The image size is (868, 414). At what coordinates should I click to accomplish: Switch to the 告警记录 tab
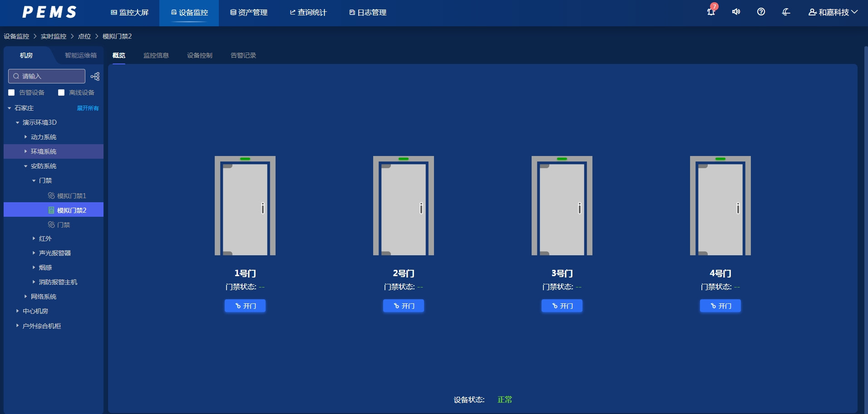(243, 55)
